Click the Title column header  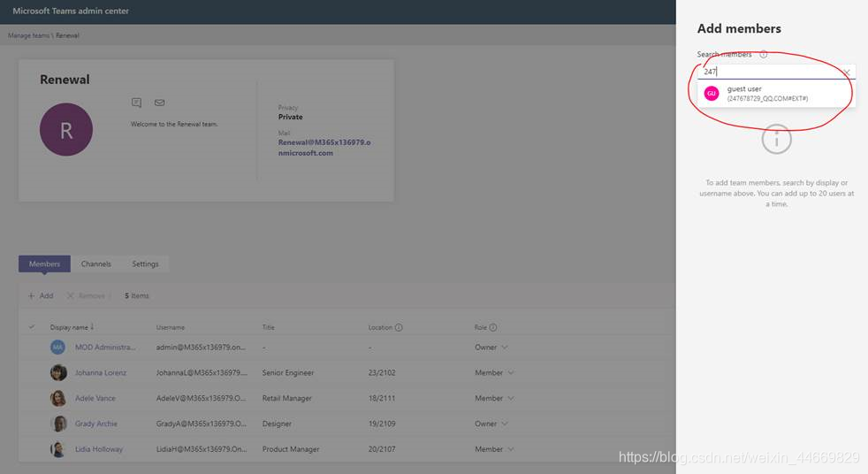point(269,327)
